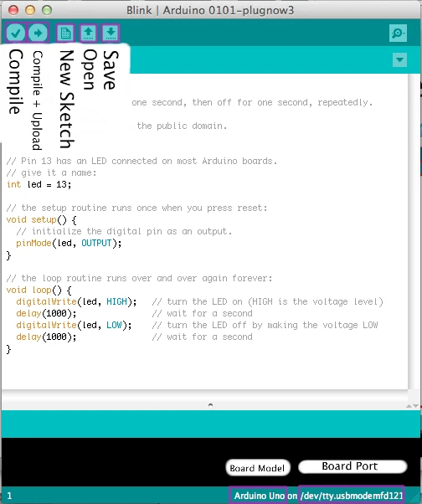The image size is (422, 504).
Task: Click the first 'delay(1000);' line after HIGH
Action: click(46, 313)
